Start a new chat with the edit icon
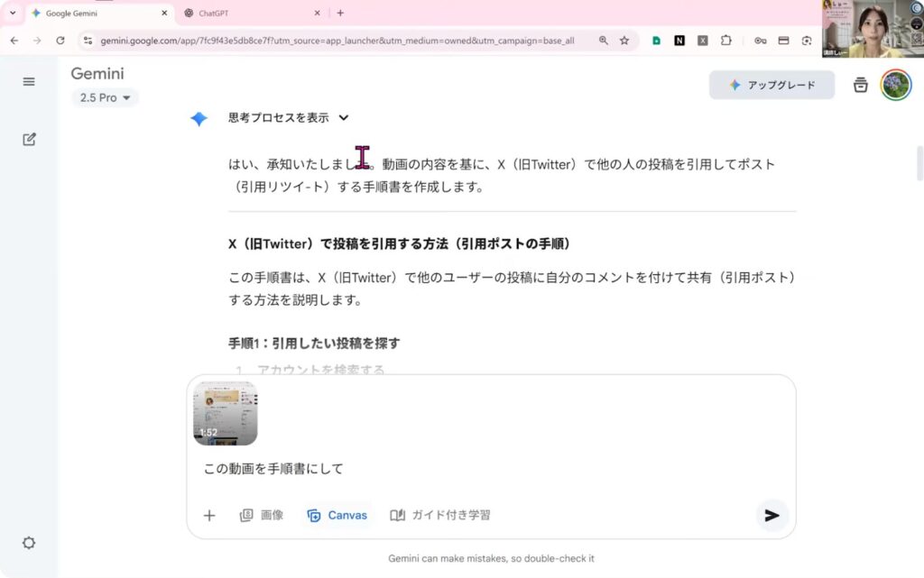 pyautogui.click(x=29, y=139)
